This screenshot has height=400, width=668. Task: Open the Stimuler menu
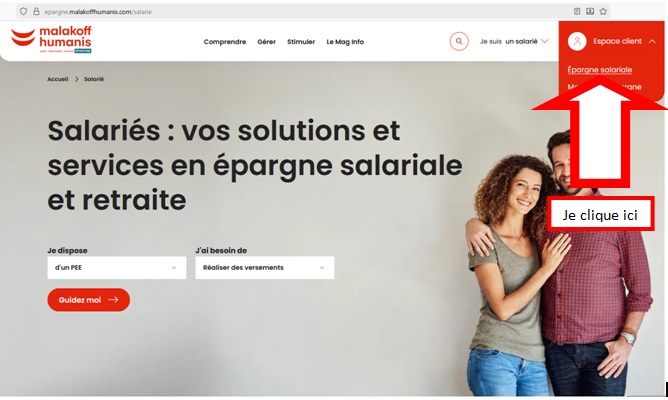[301, 42]
